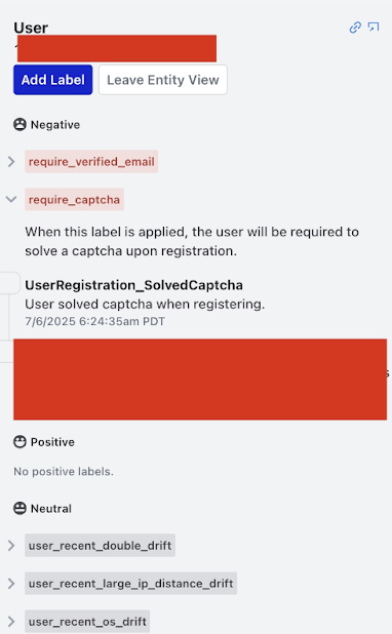Click the User heading text
Image resolution: width=392 pixels, height=634 pixels.
[31, 28]
